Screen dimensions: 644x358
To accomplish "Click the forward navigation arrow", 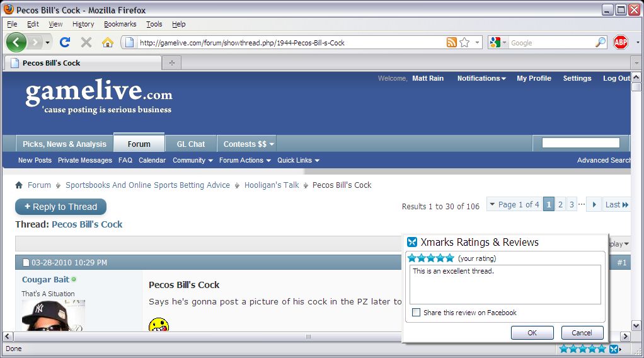I will (35, 42).
